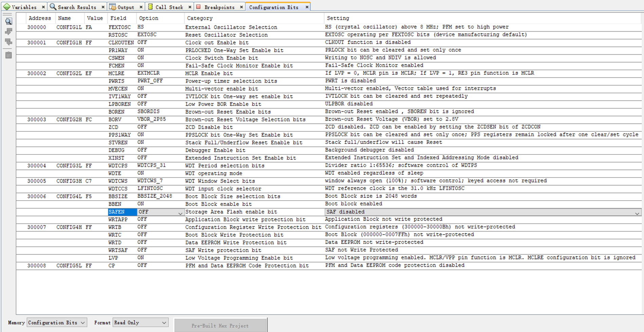Click the Pre-Built Hex Project button
644x332 pixels.
[220, 325]
